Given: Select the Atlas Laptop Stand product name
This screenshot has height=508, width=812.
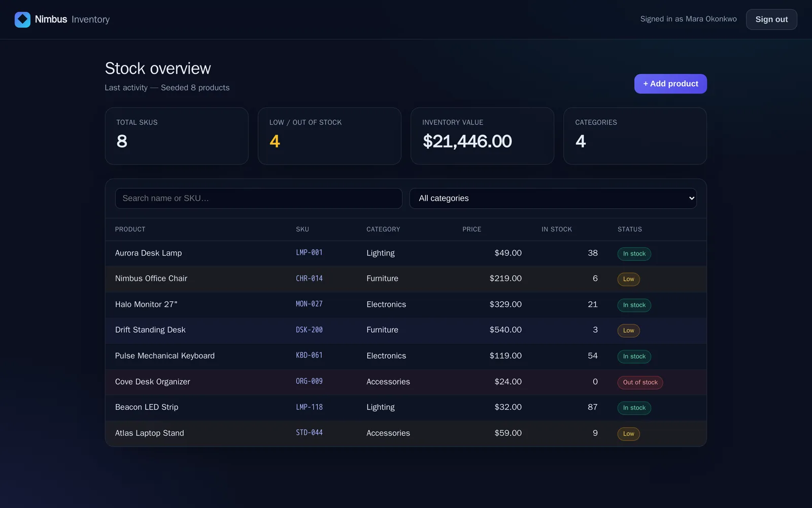Looking at the screenshot, I should 150,433.
